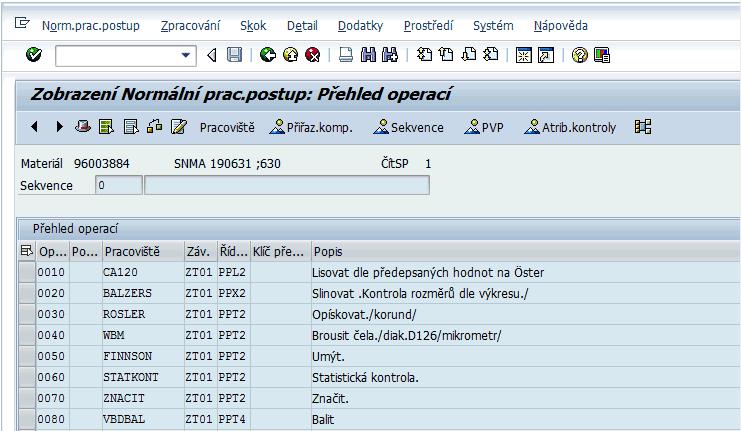Click the Pracoviště button

(x=227, y=128)
